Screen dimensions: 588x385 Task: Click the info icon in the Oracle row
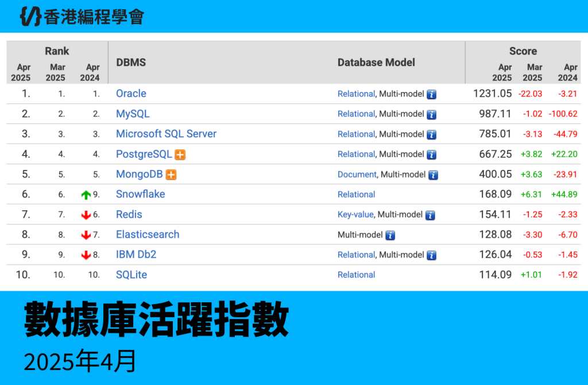point(432,94)
